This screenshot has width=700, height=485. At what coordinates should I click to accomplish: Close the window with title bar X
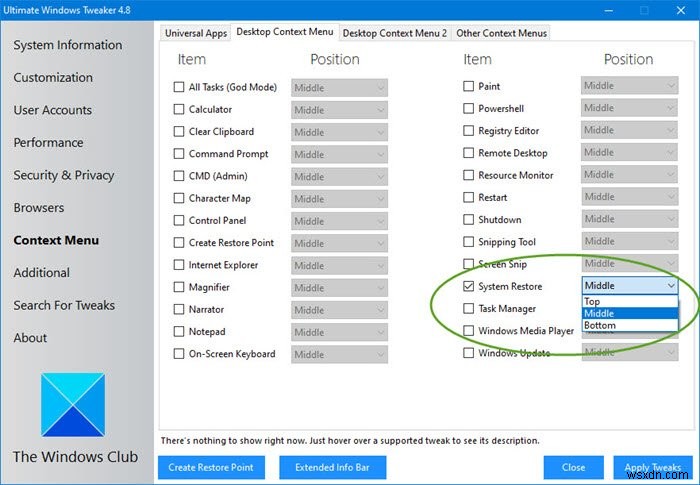click(x=681, y=10)
